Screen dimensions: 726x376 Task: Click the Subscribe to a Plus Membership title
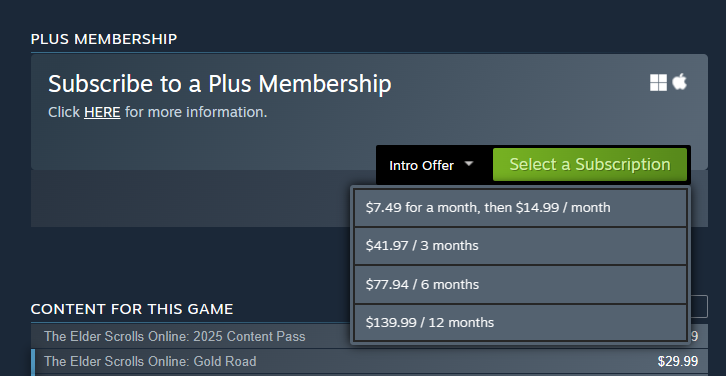click(219, 84)
